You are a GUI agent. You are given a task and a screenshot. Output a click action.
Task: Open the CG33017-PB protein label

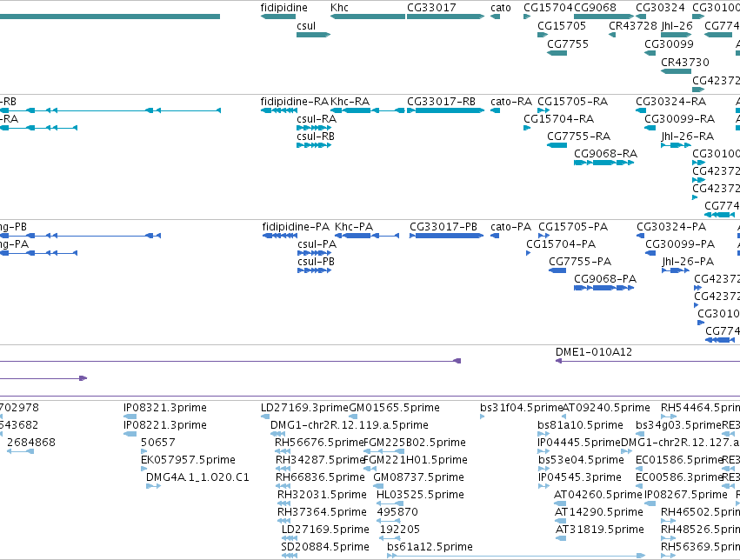pyautogui.click(x=443, y=227)
